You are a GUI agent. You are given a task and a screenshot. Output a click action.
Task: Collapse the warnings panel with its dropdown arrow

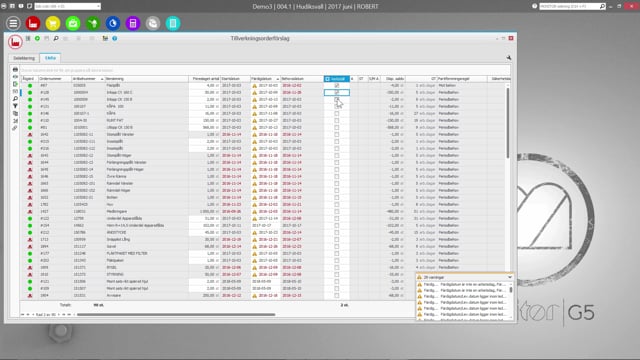[510, 277]
